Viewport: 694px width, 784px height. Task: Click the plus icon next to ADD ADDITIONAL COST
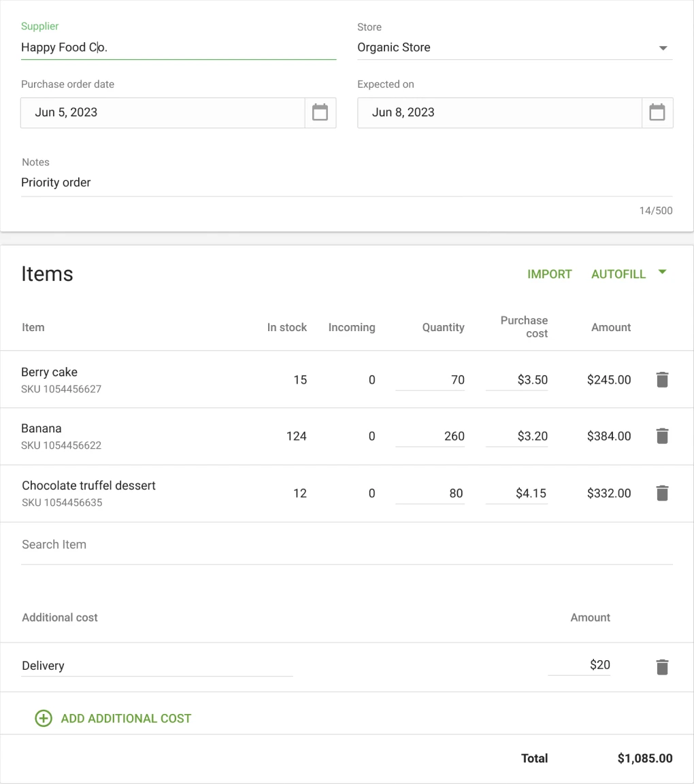43,718
